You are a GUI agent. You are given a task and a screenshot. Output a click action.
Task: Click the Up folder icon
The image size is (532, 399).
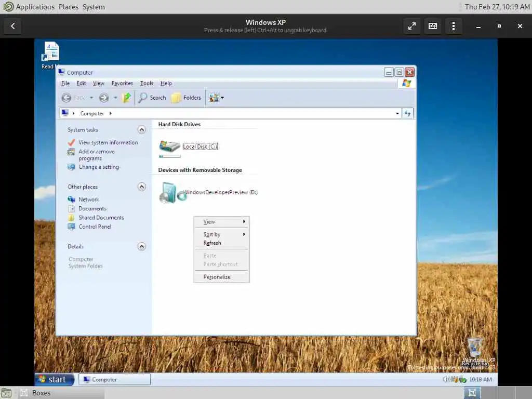tap(127, 98)
